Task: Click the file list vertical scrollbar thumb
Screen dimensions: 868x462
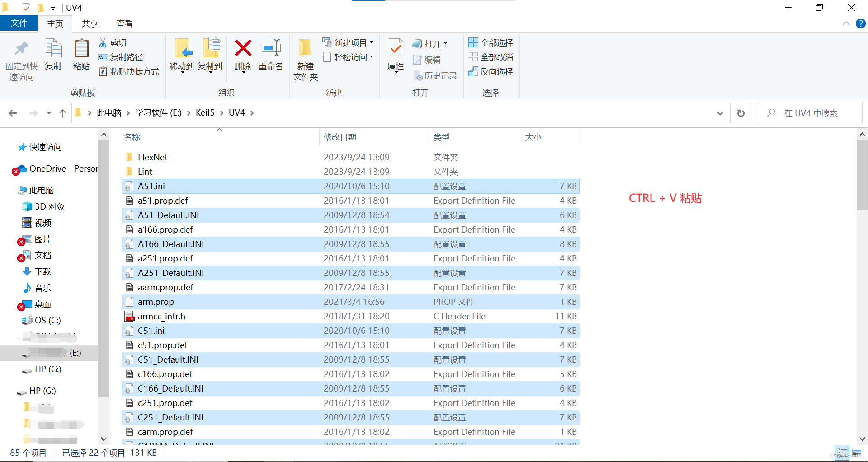Action: (x=862, y=175)
